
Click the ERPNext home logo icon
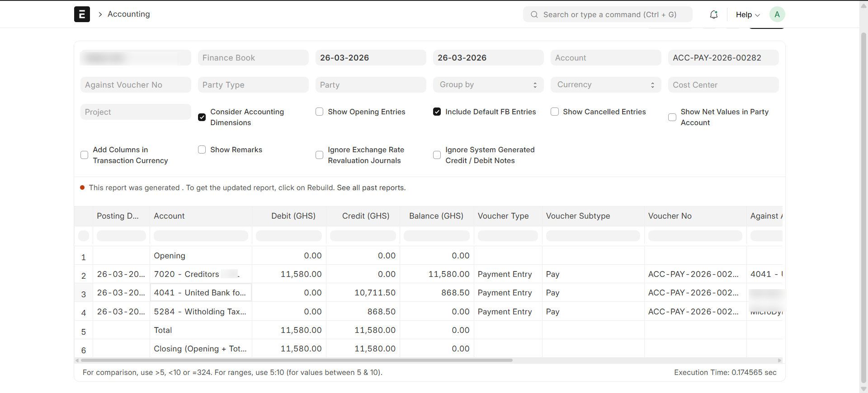pyautogui.click(x=82, y=14)
